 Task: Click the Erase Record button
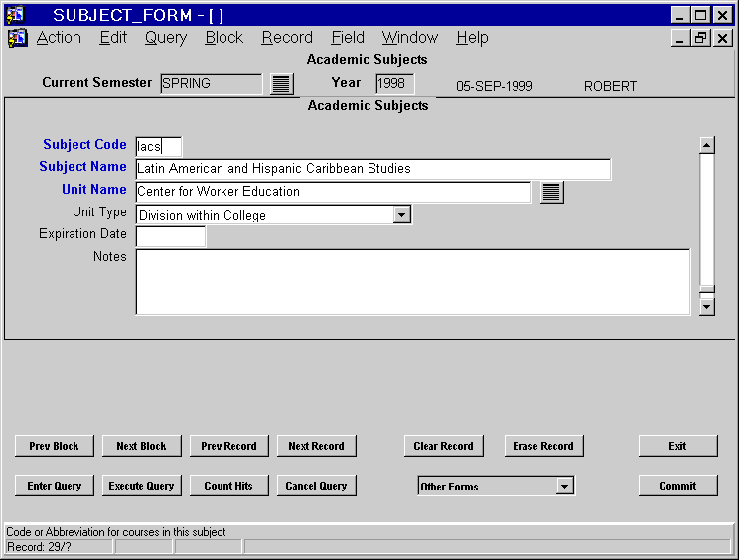pyautogui.click(x=543, y=446)
